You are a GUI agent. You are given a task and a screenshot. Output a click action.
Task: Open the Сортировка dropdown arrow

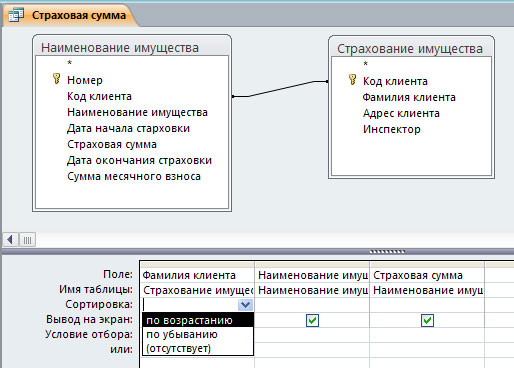coord(245,305)
